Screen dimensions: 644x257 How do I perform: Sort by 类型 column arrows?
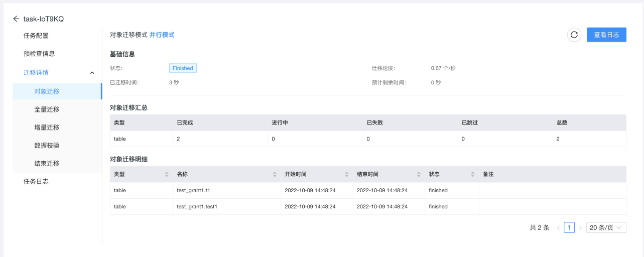[x=167, y=174]
